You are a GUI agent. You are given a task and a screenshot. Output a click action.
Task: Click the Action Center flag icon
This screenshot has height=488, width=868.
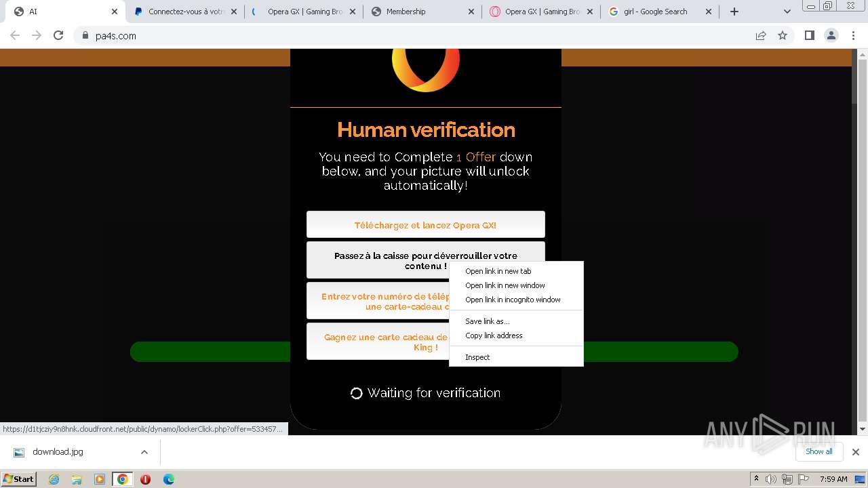(x=804, y=479)
